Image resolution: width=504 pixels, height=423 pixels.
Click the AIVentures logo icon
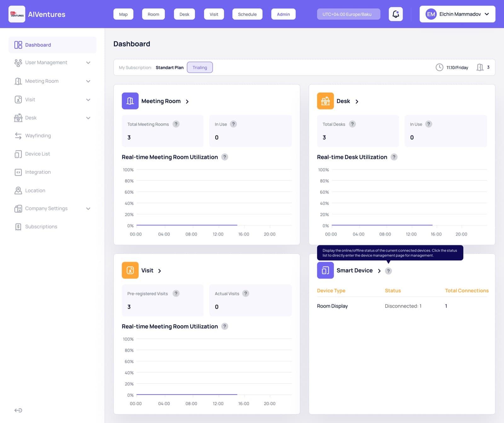17,14
